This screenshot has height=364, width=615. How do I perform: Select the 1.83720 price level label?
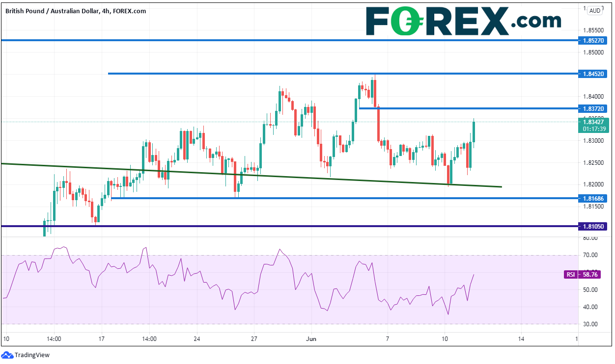coord(594,108)
